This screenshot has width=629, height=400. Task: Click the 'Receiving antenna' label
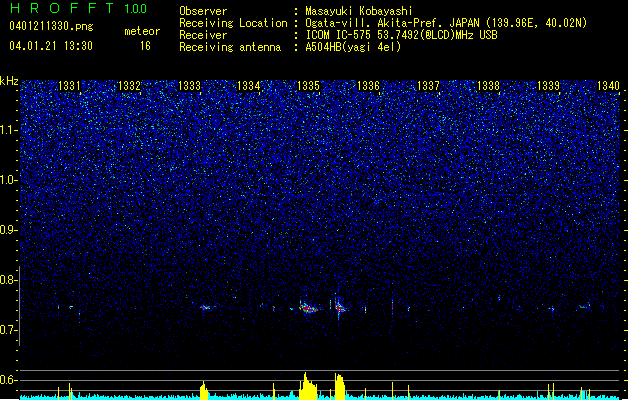tap(230, 47)
